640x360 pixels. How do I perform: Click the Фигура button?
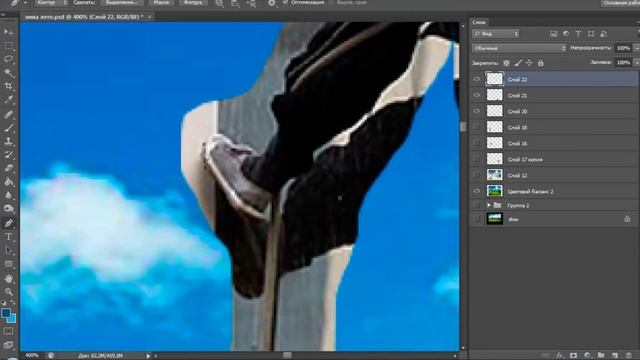pyautogui.click(x=193, y=2)
